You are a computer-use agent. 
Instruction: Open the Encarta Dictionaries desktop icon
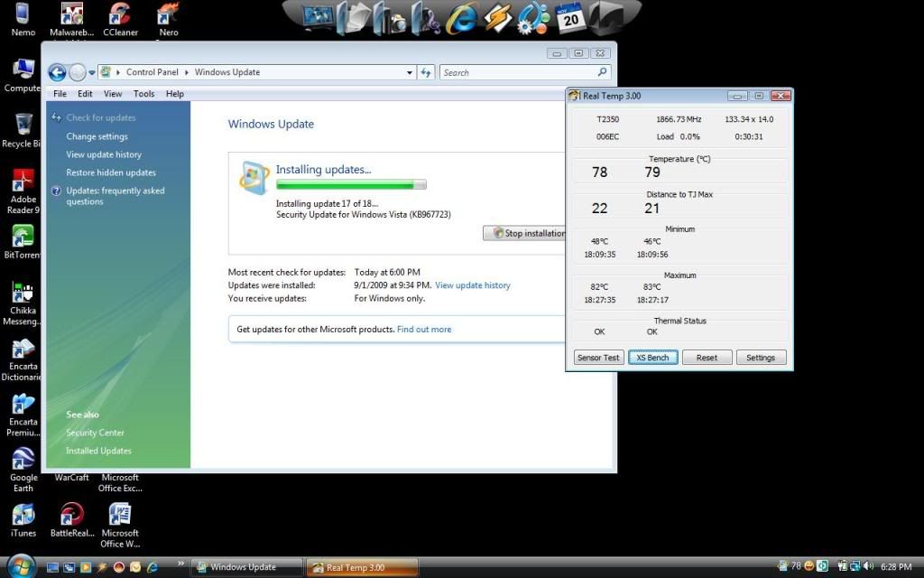point(23,359)
